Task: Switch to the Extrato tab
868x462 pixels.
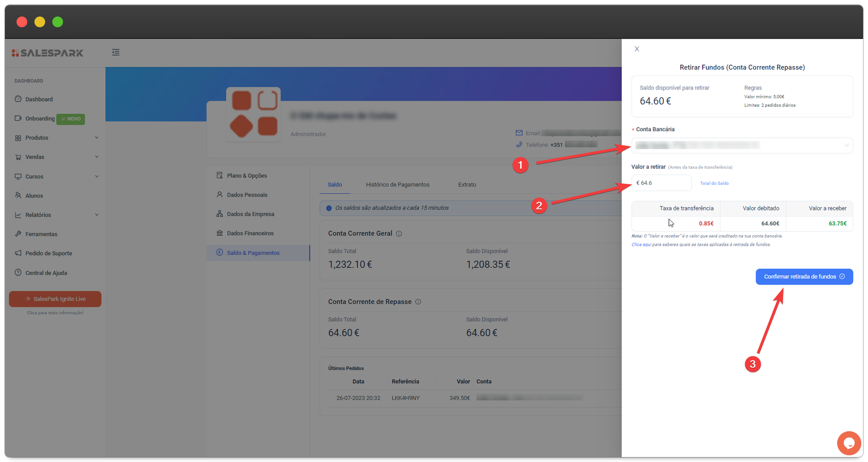Action: click(467, 185)
